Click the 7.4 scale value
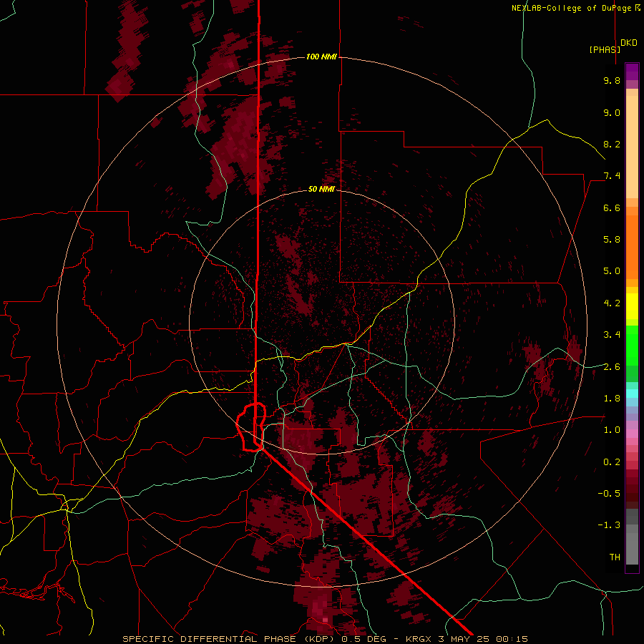Screen dimensions: 644x644 tap(612, 176)
